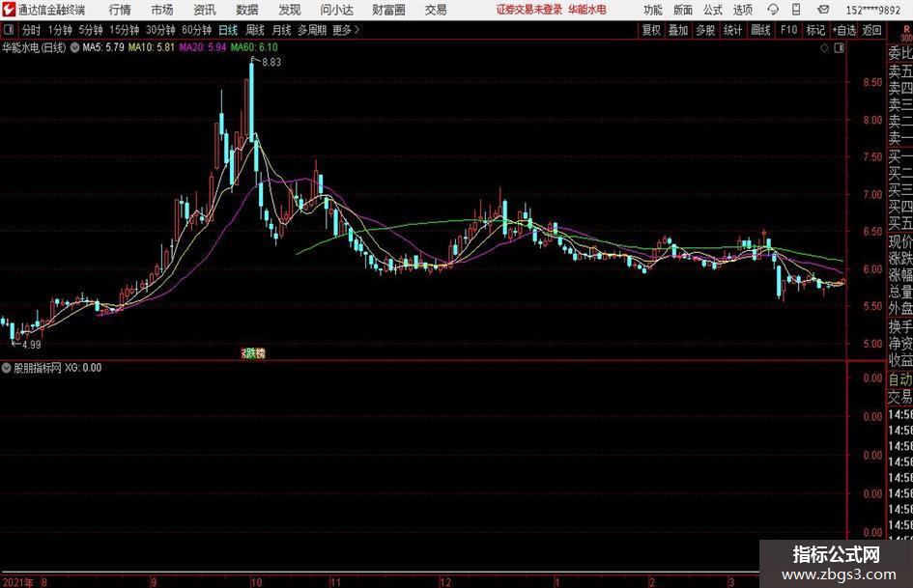
Task: Add stock via +自选 button
Action: pyautogui.click(x=843, y=30)
